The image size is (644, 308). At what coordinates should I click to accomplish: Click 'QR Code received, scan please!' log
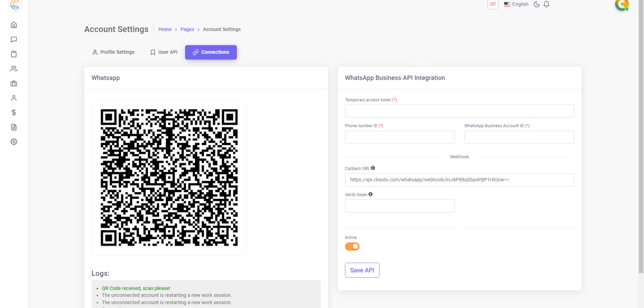136,288
